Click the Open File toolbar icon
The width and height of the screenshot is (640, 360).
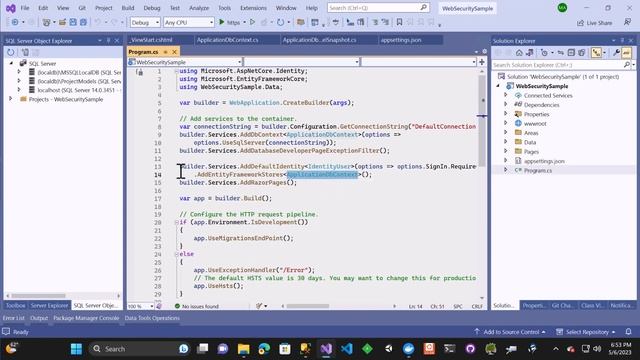(62, 22)
